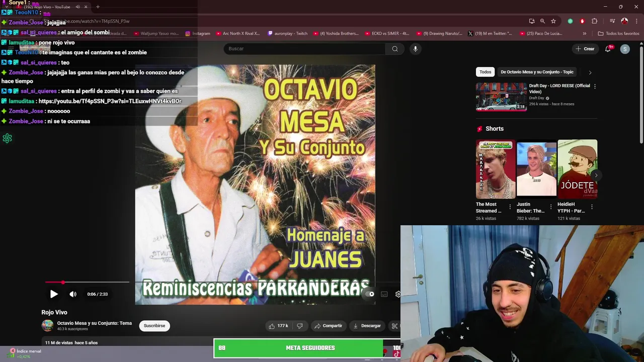Open the Instagram bookmark
The height and width of the screenshot is (362, 644).
(x=198, y=34)
